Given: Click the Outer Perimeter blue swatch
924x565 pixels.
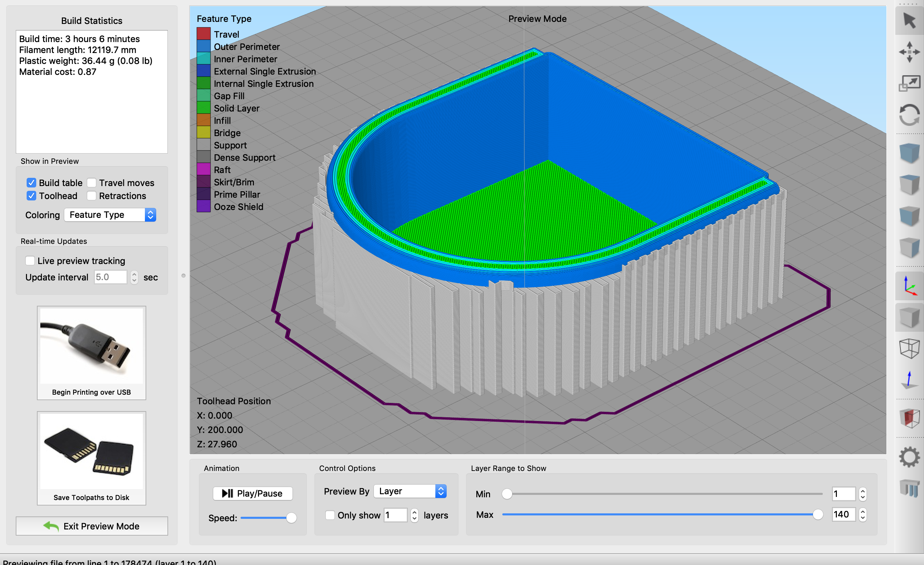Looking at the screenshot, I should (204, 46).
